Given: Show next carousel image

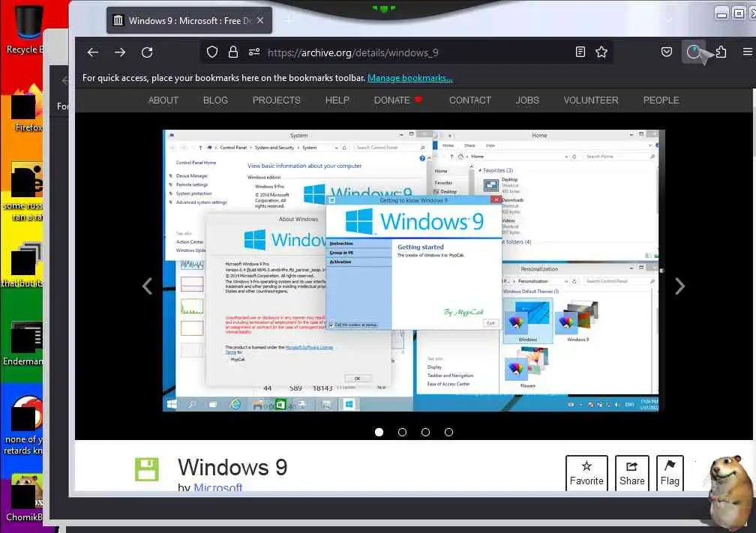Looking at the screenshot, I should [679, 286].
